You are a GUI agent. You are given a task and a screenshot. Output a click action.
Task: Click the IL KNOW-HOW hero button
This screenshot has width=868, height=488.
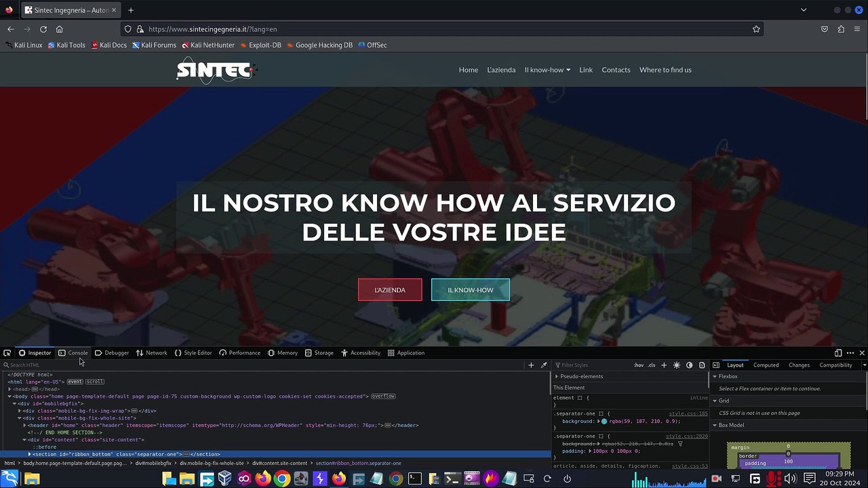coord(471,290)
